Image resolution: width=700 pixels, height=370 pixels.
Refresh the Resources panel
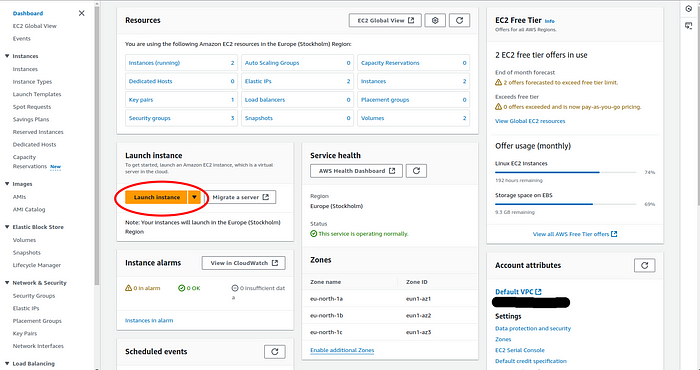click(x=459, y=21)
